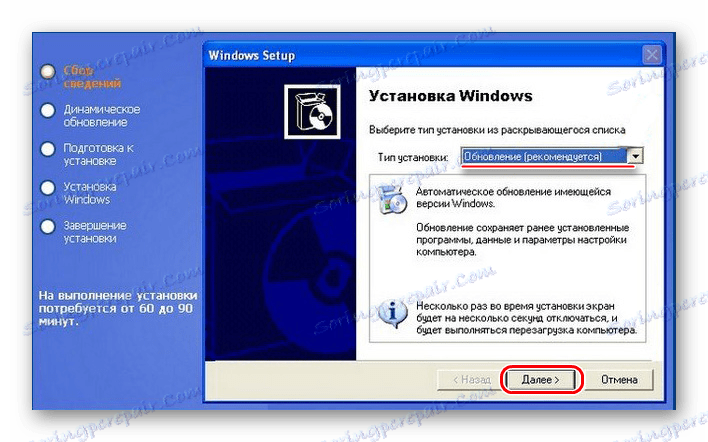Click the 60 до 90 минут estimate text
708x442 pixels.
[117, 309]
